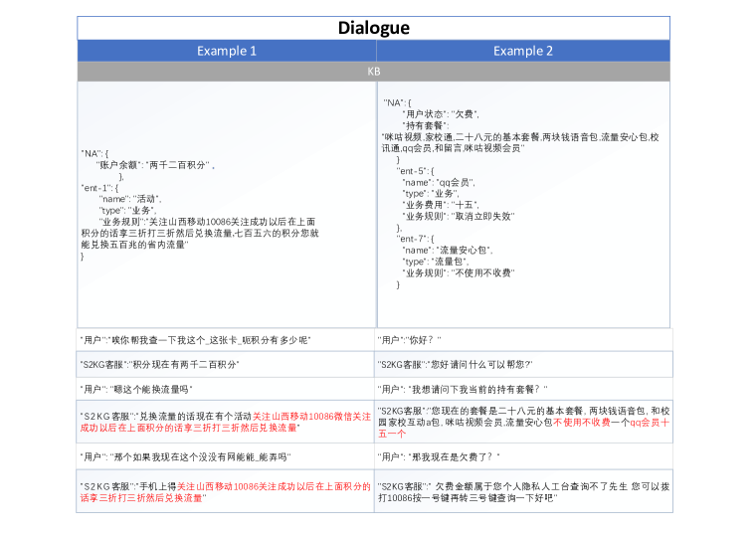756x535 pixels.
Task: Select the Example 2 column header
Action: point(523,51)
